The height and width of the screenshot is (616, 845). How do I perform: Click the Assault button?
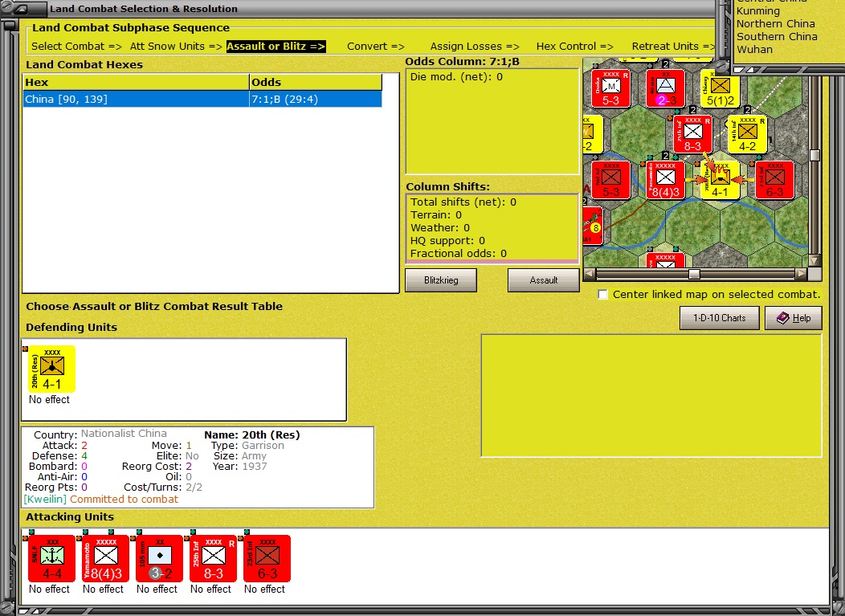pos(543,280)
